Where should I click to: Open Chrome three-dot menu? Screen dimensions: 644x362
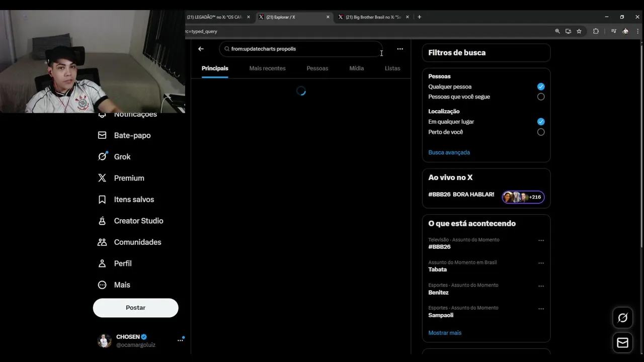(637, 31)
